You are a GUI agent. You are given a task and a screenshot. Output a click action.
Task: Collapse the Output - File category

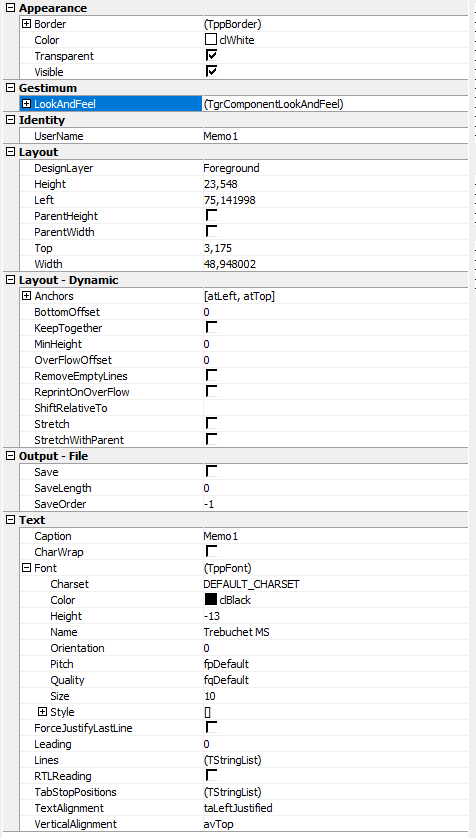click(10, 456)
